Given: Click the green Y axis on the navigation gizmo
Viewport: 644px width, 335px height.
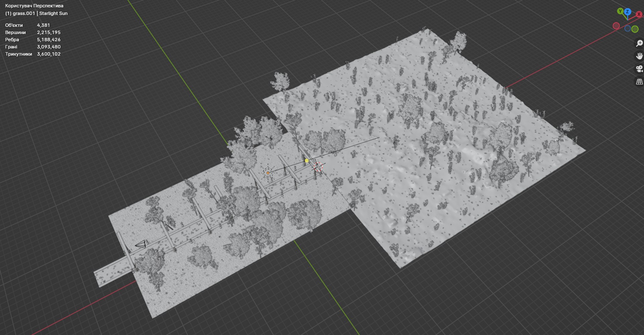Looking at the screenshot, I should pyautogui.click(x=620, y=11).
